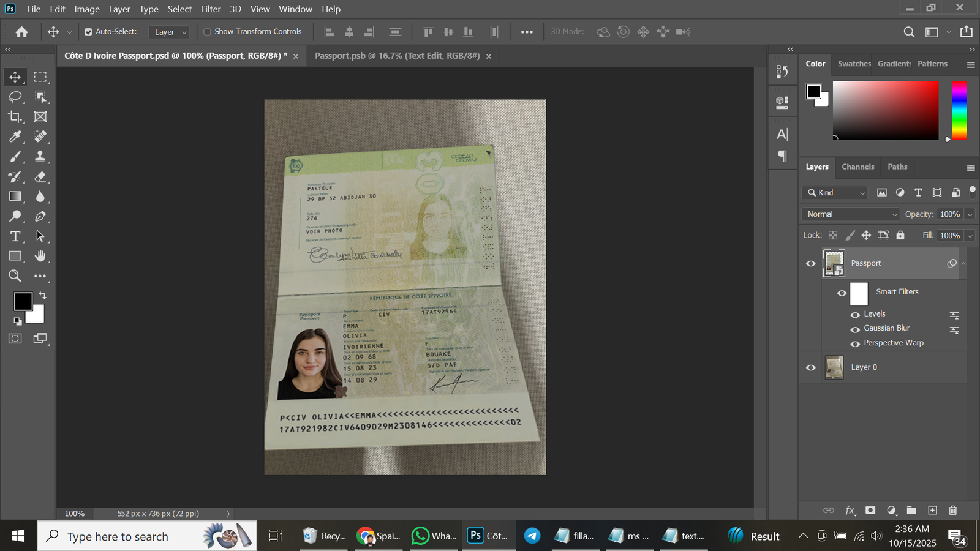Select the Lasso tool
980x551 pixels.
(15, 97)
